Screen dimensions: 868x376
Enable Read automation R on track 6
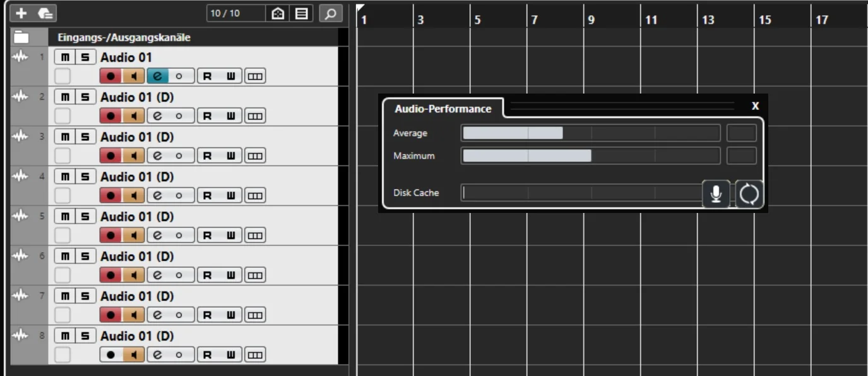[207, 275]
